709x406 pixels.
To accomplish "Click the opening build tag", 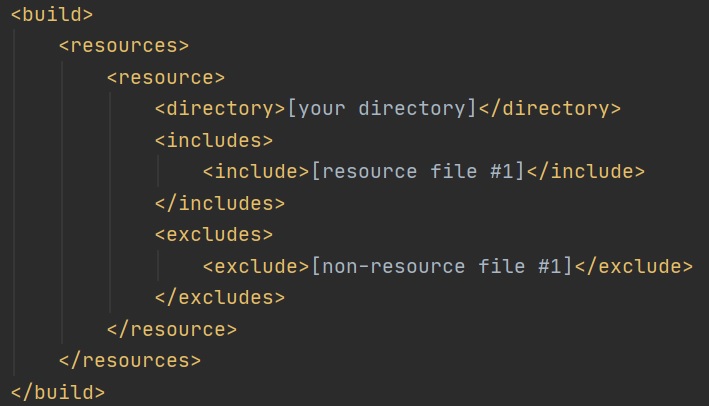I will click(52, 14).
